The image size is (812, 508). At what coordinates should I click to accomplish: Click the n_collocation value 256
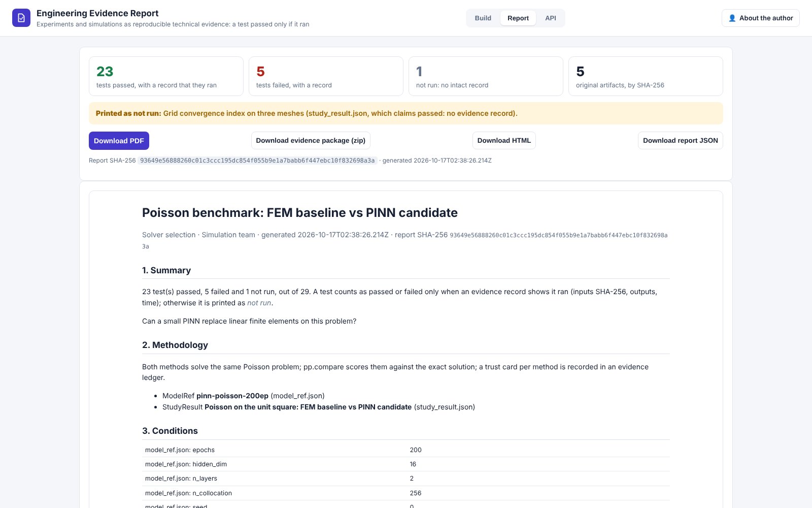416,493
